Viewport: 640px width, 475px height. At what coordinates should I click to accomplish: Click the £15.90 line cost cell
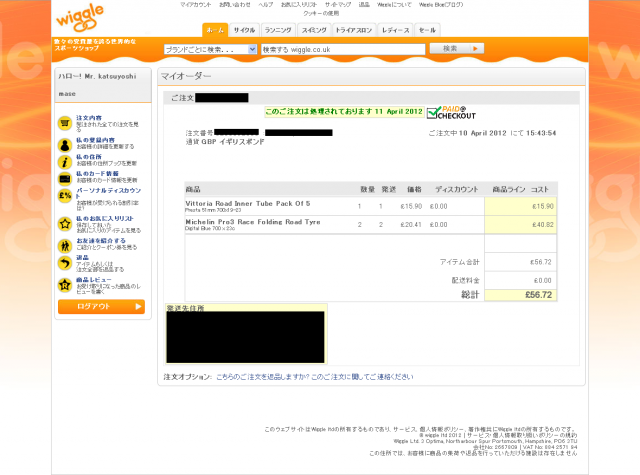[520, 206]
